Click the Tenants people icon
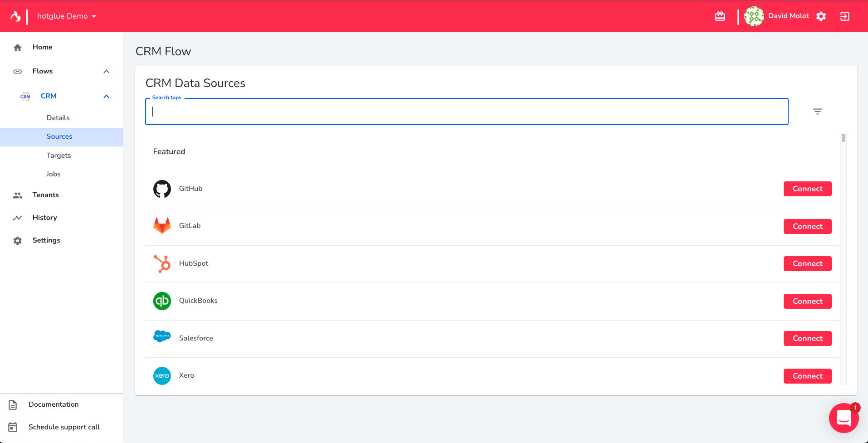Screen dimensions: 868x443 coord(18,195)
